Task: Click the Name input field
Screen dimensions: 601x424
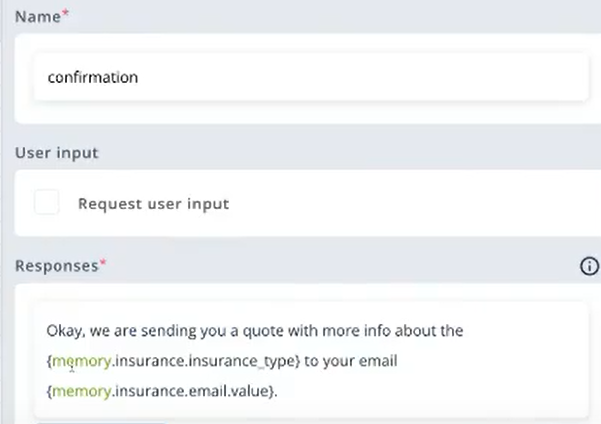Action: [x=310, y=77]
